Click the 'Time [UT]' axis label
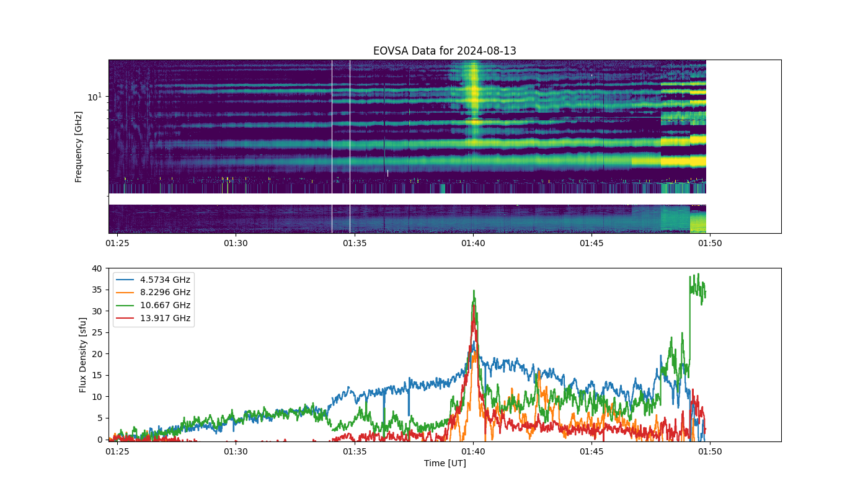This screenshot has height=496, width=868. [445, 463]
